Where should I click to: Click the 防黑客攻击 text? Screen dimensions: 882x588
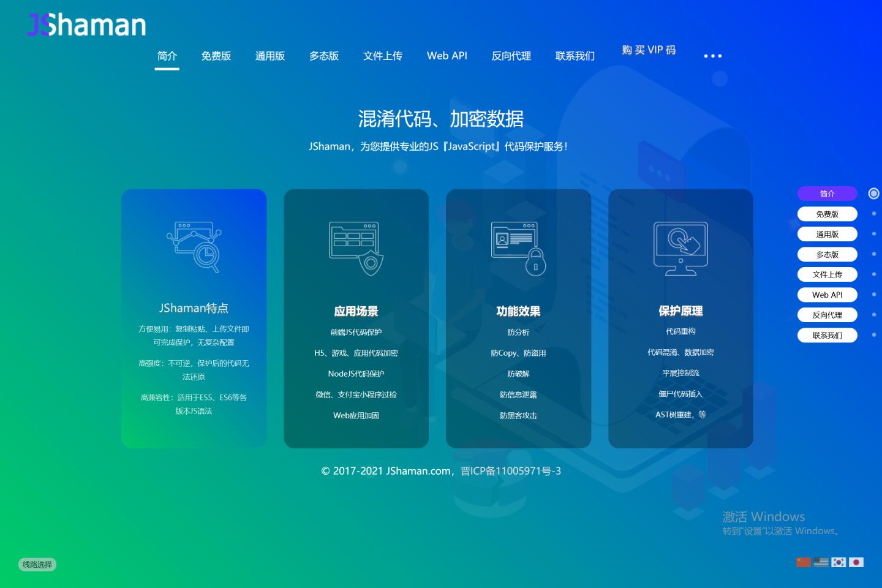pyautogui.click(x=519, y=415)
